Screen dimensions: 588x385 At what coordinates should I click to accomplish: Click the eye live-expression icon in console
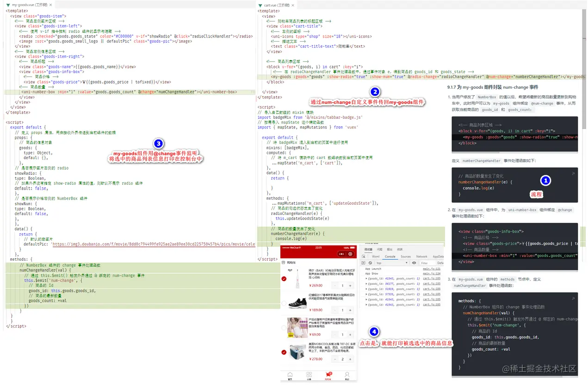[x=414, y=263]
